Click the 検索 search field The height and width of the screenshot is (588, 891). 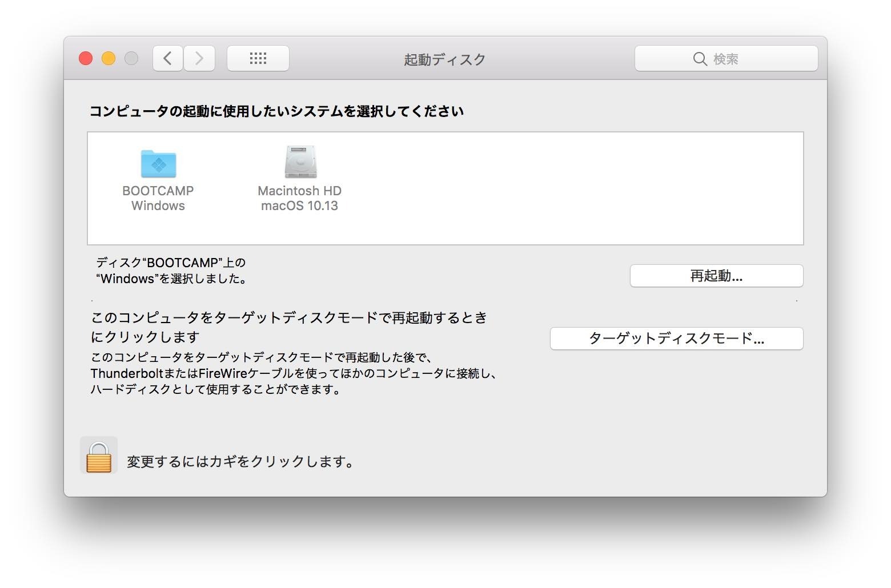pyautogui.click(x=726, y=58)
